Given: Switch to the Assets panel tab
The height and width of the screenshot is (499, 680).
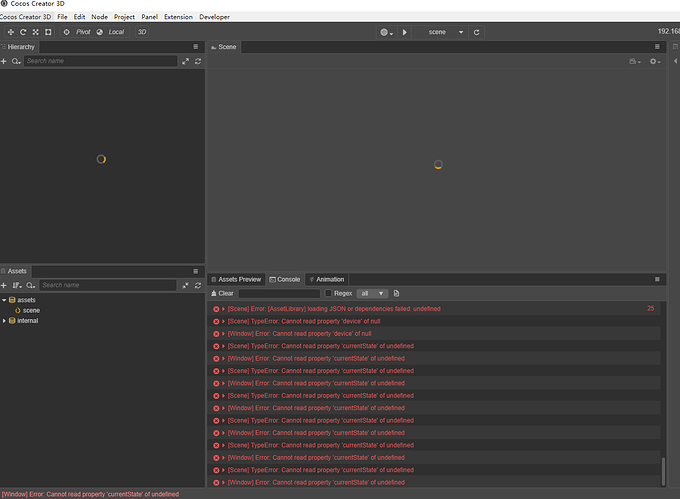Looking at the screenshot, I should coord(14,271).
